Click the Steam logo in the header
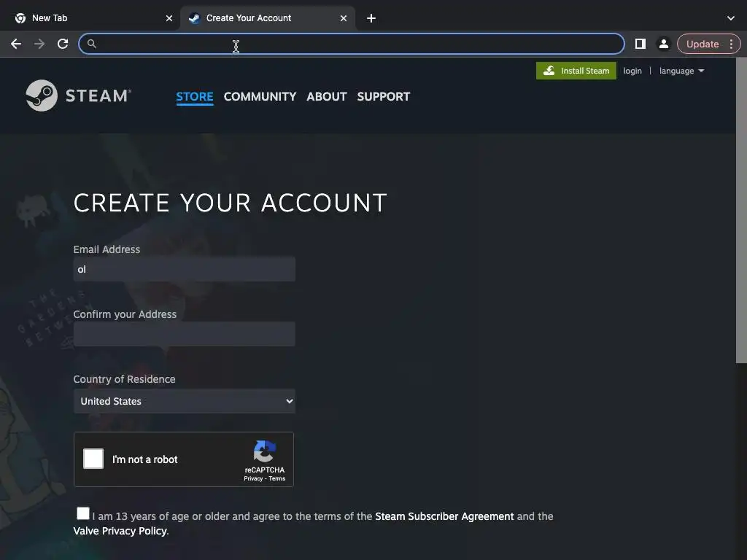 [x=79, y=96]
